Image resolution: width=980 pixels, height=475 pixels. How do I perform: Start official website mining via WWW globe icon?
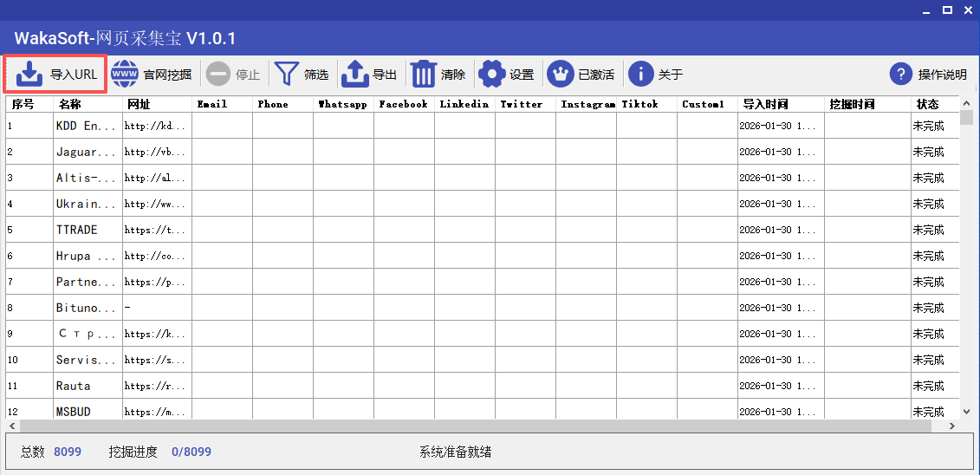[x=125, y=75]
